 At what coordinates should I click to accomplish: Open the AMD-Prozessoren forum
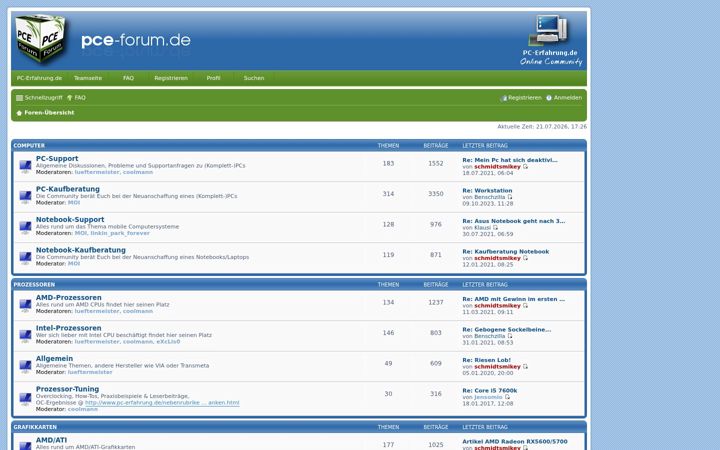[68, 298]
